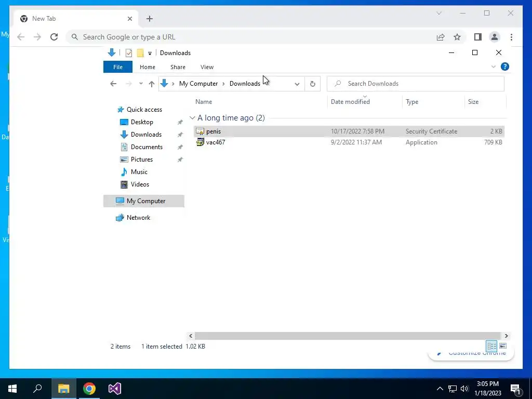532x399 pixels.
Task: Open Explorer Help icon
Action: (505, 66)
